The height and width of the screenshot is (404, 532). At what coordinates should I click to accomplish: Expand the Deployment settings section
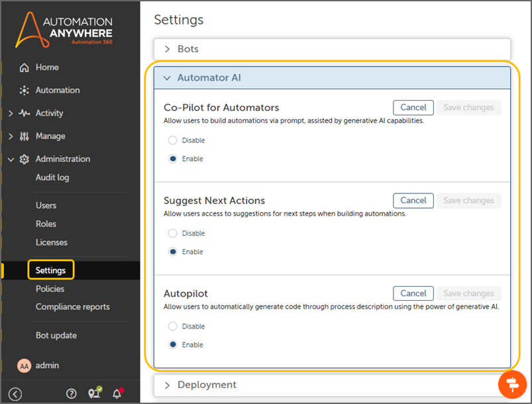pyautogui.click(x=332, y=385)
